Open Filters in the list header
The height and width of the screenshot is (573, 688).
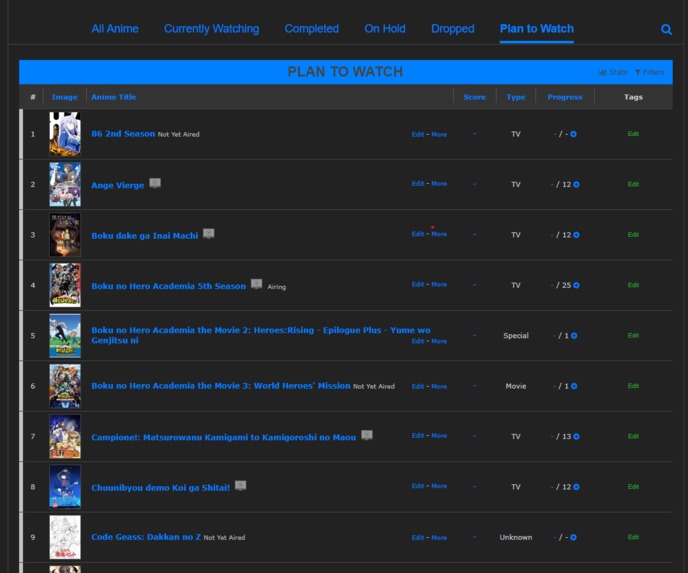click(650, 72)
